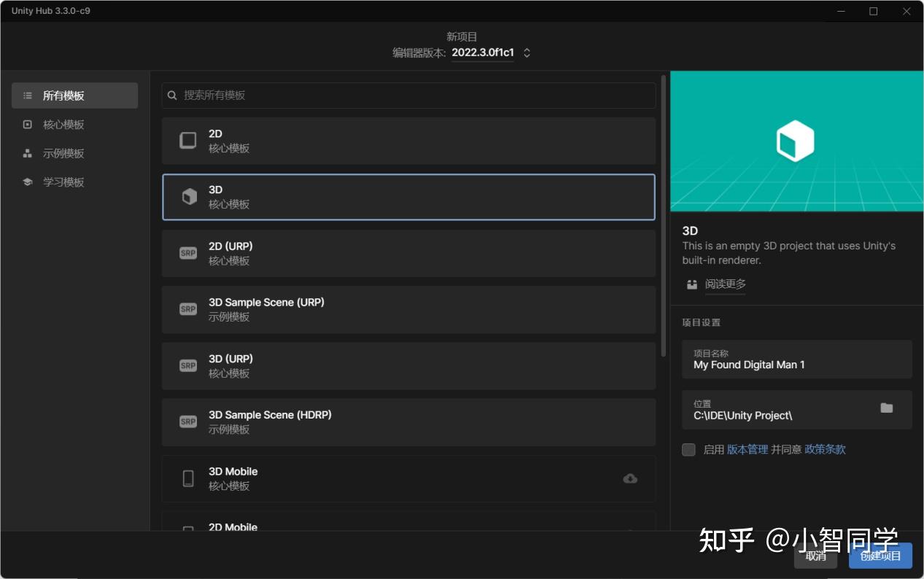The height and width of the screenshot is (579, 924).
Task: Click the search magnifier in the template search bar
Action: [172, 95]
